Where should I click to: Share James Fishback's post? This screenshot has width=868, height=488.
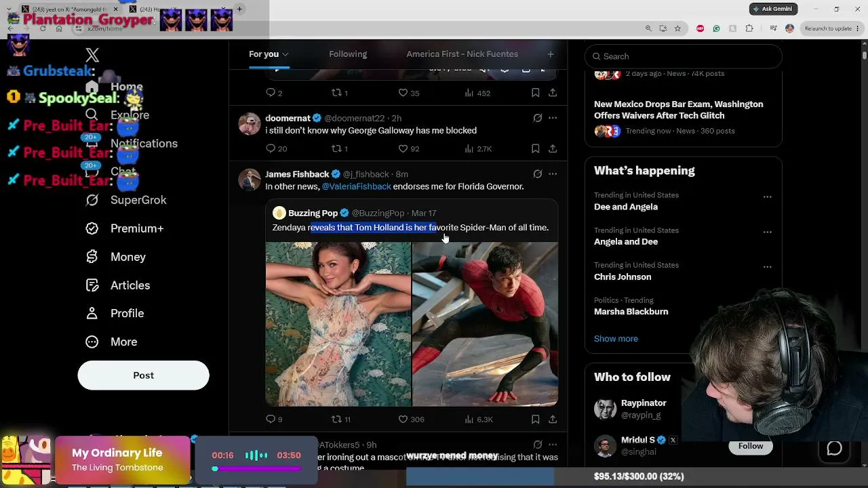click(553, 420)
